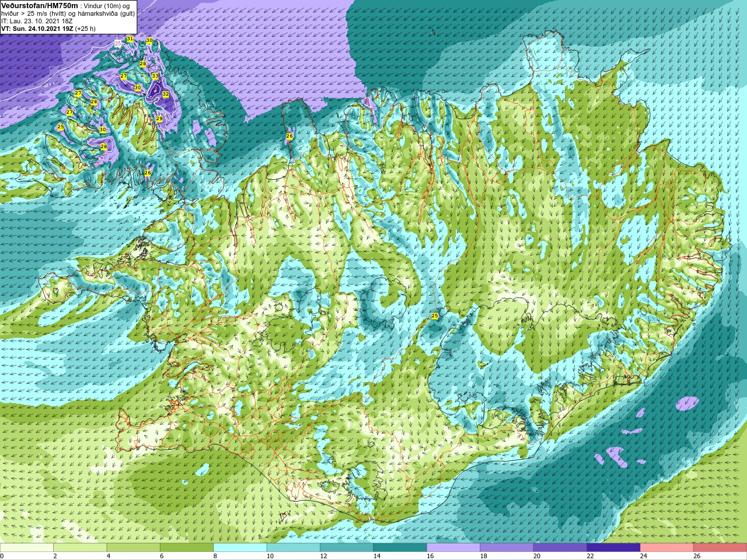The height and width of the screenshot is (560, 747).
Task: Click the legend tick label '14'
Action: [376, 556]
